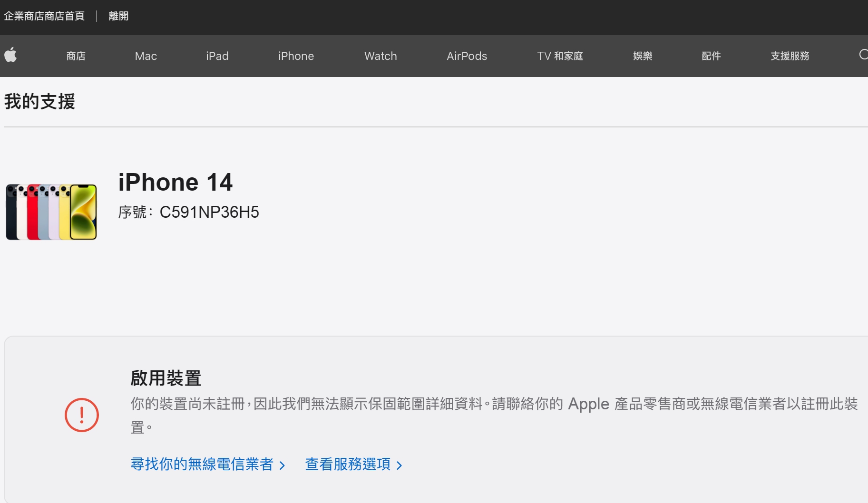Screen dimensions: 868x503
Task: Open the iPad menu item
Action: click(217, 56)
